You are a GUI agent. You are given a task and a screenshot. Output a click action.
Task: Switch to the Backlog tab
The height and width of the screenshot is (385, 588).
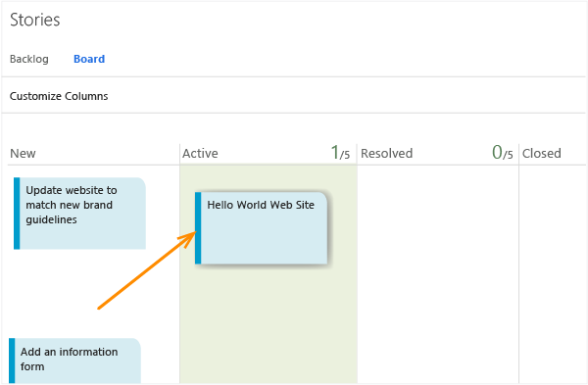tap(28, 59)
